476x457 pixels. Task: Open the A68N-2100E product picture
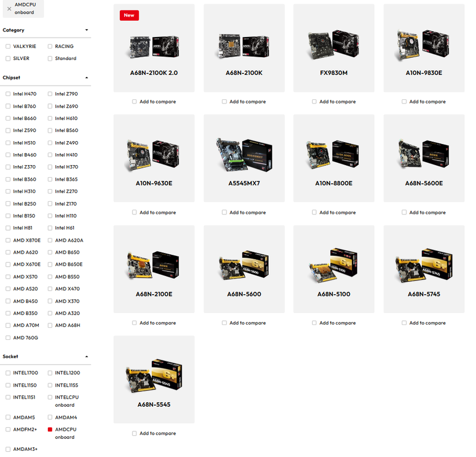click(154, 265)
